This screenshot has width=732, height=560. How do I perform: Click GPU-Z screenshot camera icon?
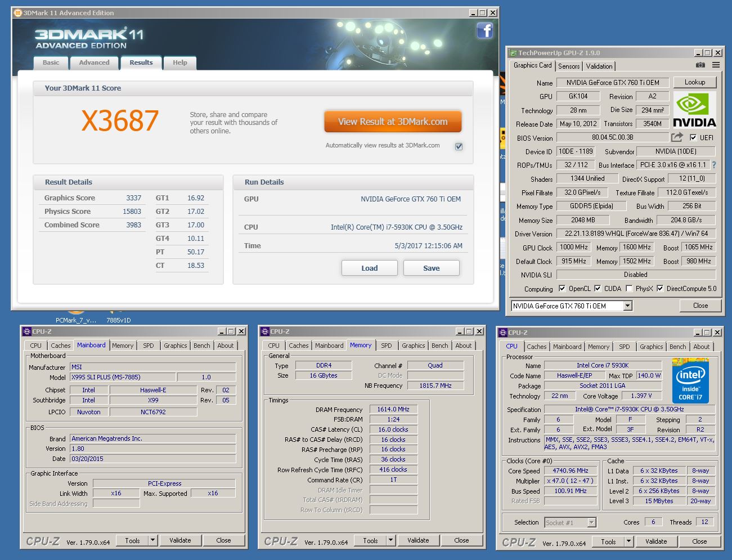pos(700,65)
